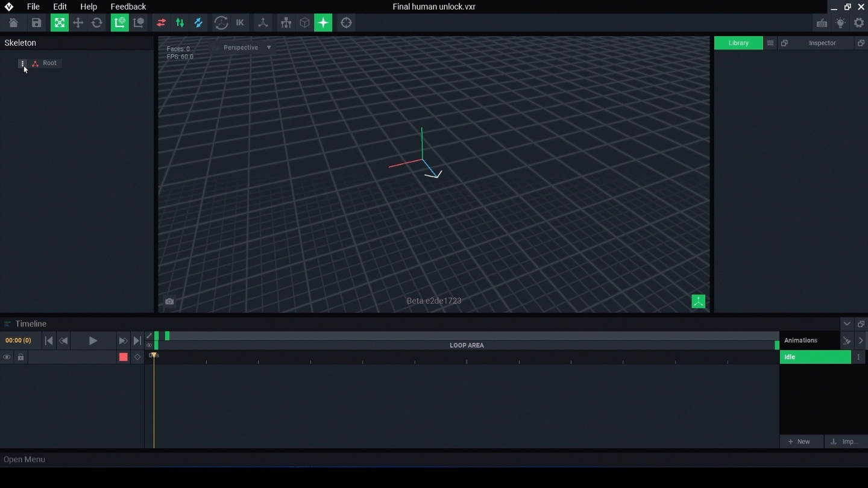Select the Move tool with four arrows
This screenshot has height=488, width=868.
[x=78, y=23]
